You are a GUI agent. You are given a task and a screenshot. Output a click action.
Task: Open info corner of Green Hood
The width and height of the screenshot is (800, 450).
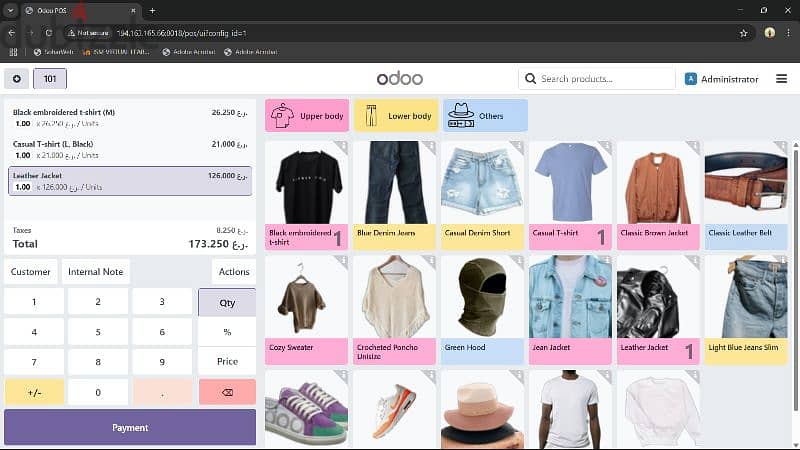[518, 261]
